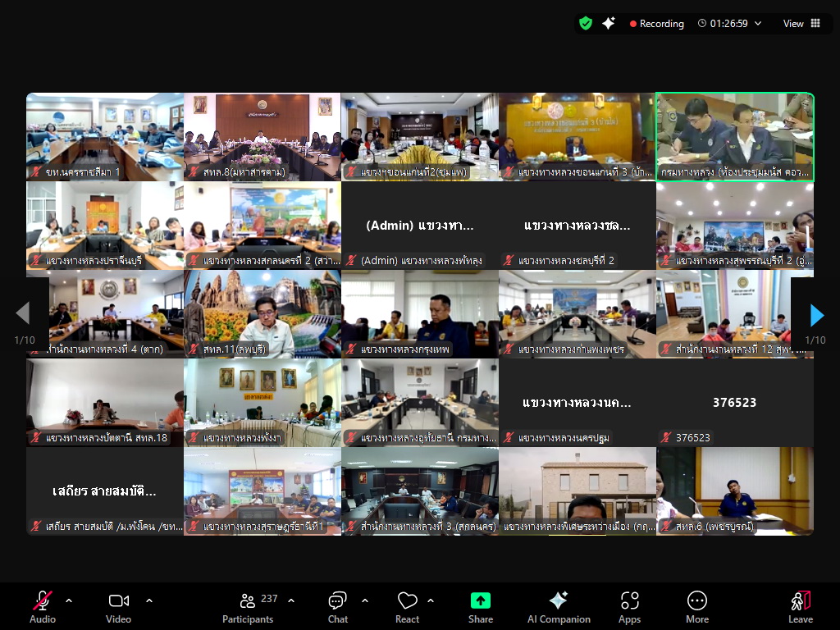Expand audio settings arrow next to Audio
Screen dimensions: 840x630
click(69, 600)
